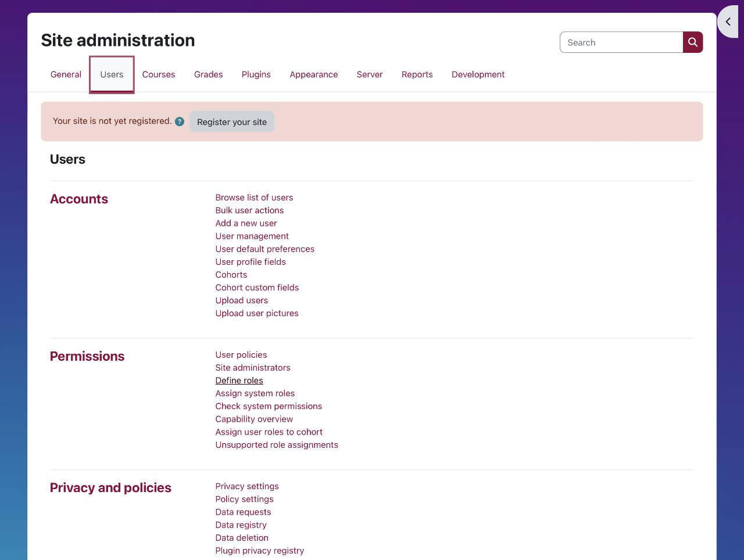Open the Permissions category heading link
The image size is (744, 560).
[x=87, y=357]
